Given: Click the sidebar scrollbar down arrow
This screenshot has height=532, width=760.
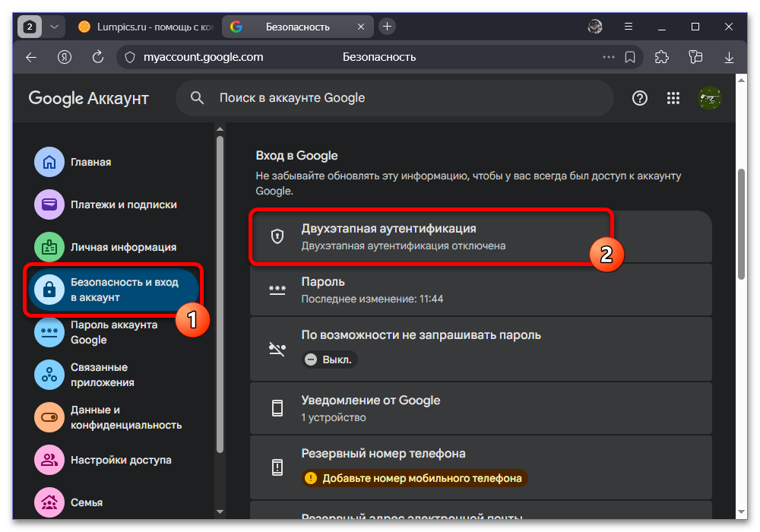Looking at the screenshot, I should coord(220,511).
